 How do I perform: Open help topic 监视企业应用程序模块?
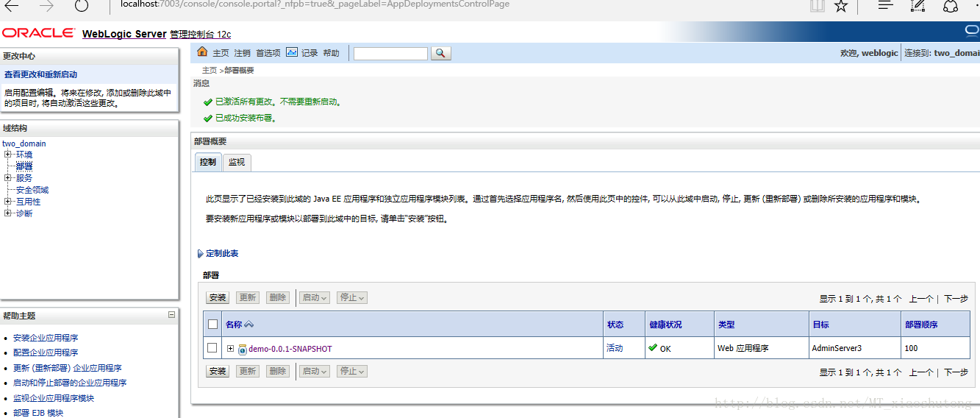54,398
